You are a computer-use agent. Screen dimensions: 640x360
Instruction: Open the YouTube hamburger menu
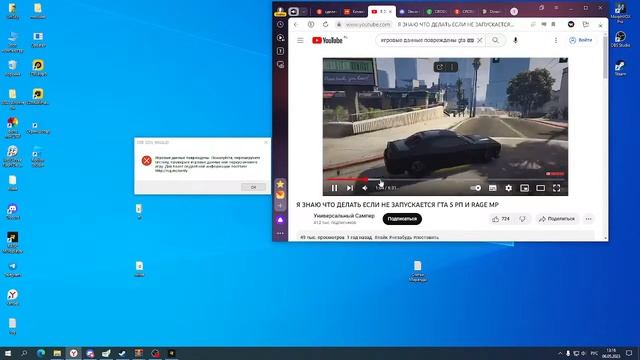[300, 40]
